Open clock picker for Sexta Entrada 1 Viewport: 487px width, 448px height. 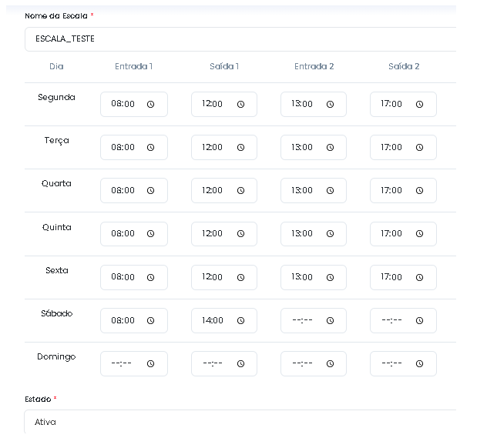[x=150, y=277]
